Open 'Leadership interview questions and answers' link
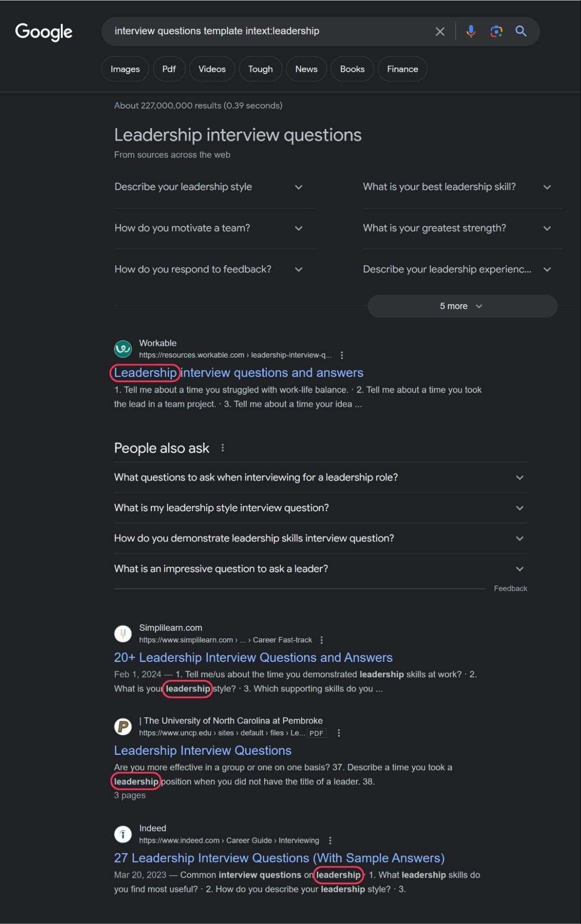 pyautogui.click(x=238, y=373)
